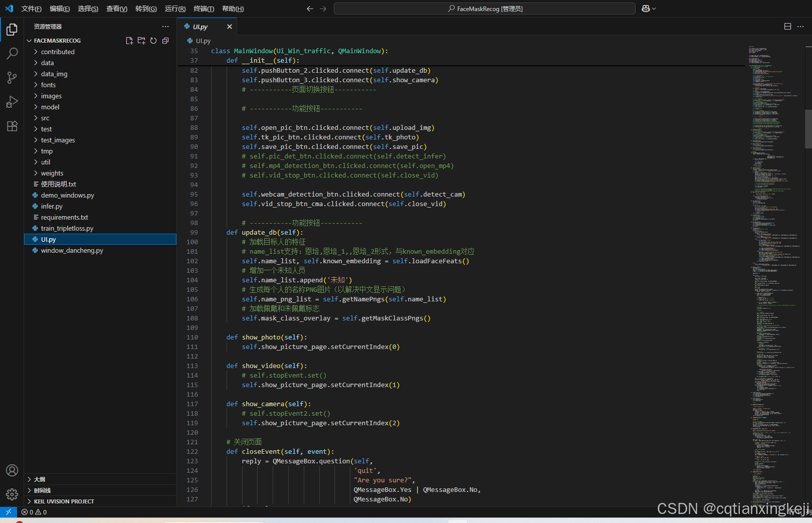Open the Run and Debug view
812x523 pixels.
(12, 102)
